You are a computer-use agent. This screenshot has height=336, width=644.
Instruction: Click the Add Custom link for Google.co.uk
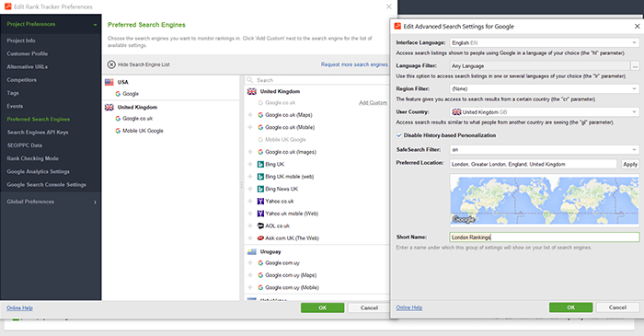[x=373, y=103]
